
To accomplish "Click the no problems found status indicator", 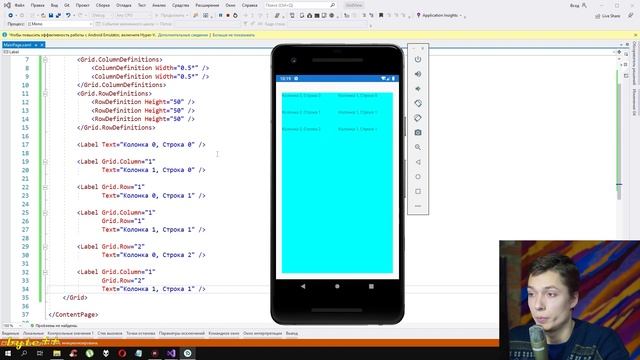I will point(54,326).
